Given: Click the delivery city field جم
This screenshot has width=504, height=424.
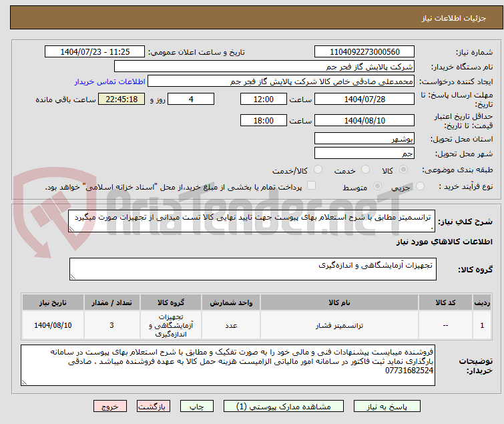Looking at the screenshot, I should pyautogui.click(x=364, y=154).
